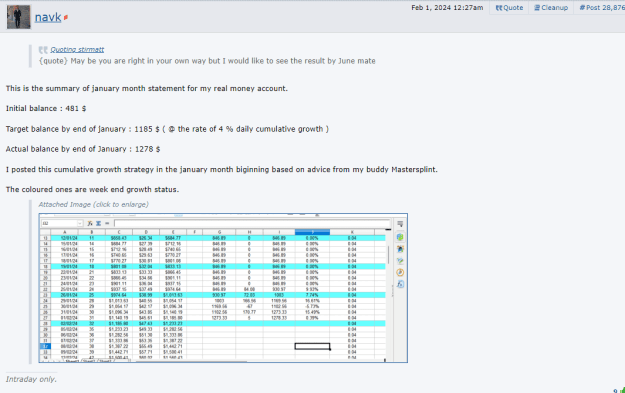
Task: Click the red flag icon beside navk
Action: (x=66, y=18)
